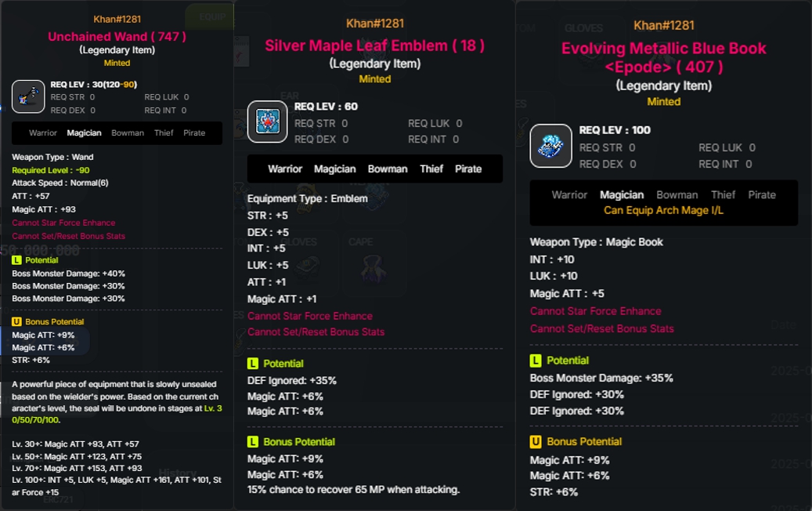Viewport: 812px width, 511px height.
Task: Click the Can Equip Arch Mage I/L text
Action: point(663,210)
